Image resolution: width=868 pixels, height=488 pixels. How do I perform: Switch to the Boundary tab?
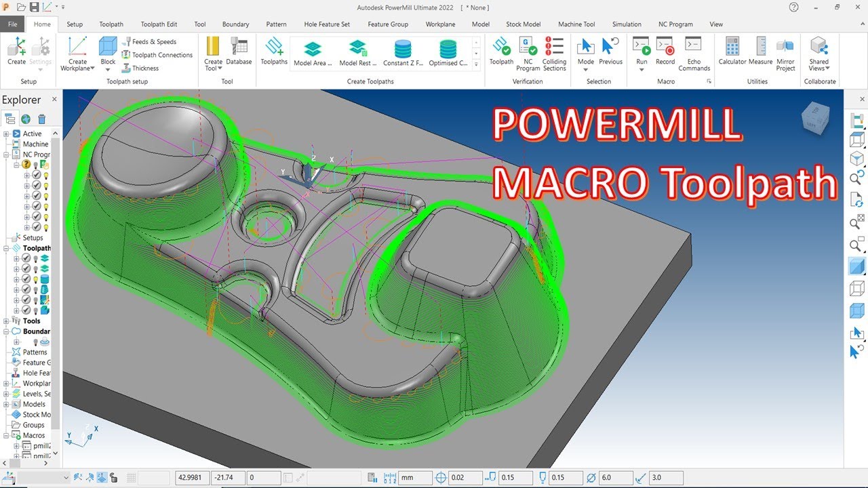235,24
